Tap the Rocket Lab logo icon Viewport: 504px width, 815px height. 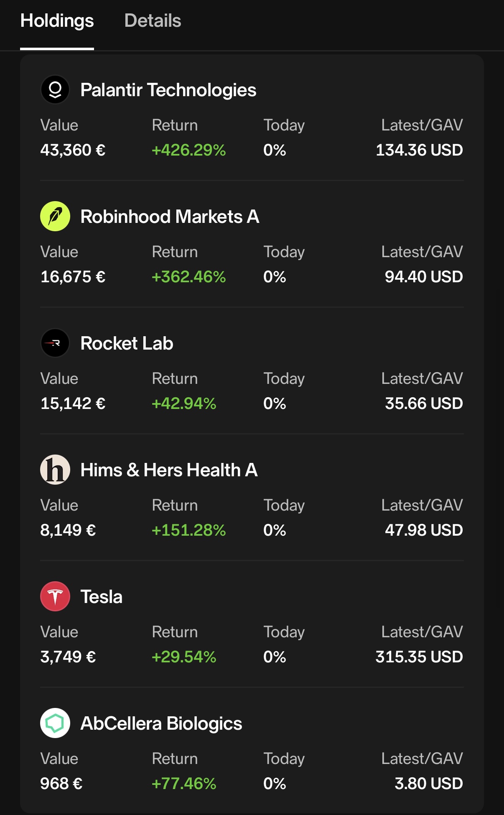click(55, 343)
